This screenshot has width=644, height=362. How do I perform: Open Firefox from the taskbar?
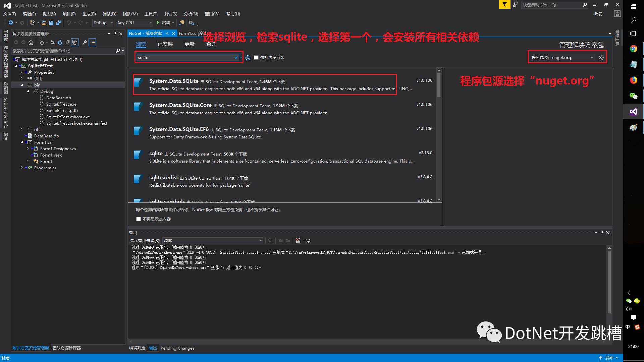point(634,80)
